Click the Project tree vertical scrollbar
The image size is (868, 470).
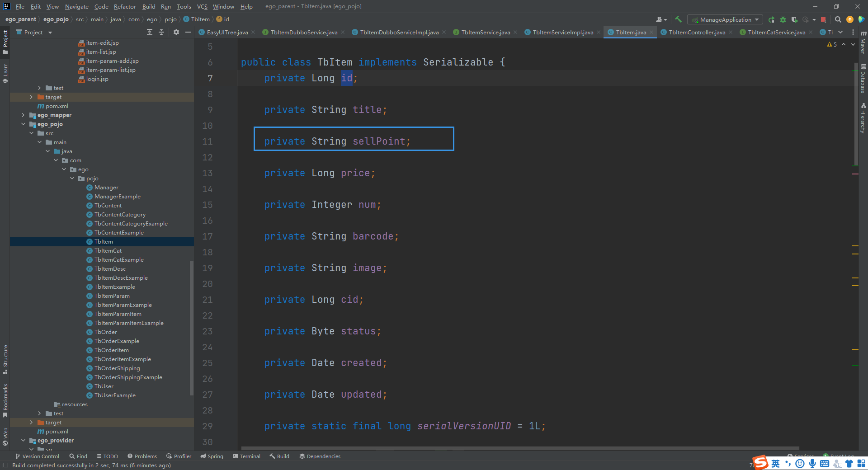click(192, 328)
